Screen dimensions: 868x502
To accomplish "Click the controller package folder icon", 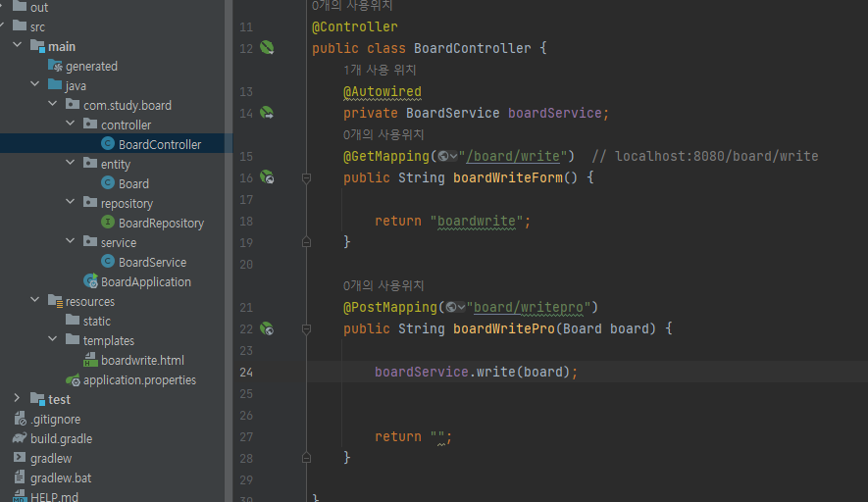I will coord(89,124).
